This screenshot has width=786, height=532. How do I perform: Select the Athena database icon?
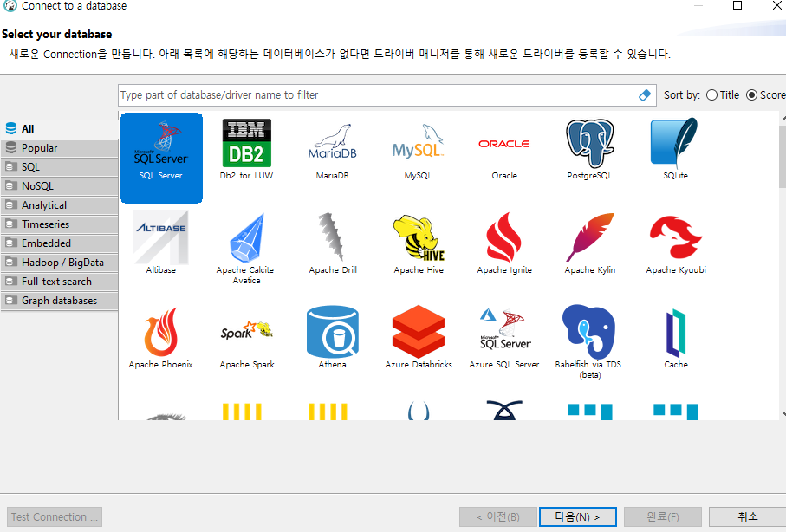click(x=333, y=337)
